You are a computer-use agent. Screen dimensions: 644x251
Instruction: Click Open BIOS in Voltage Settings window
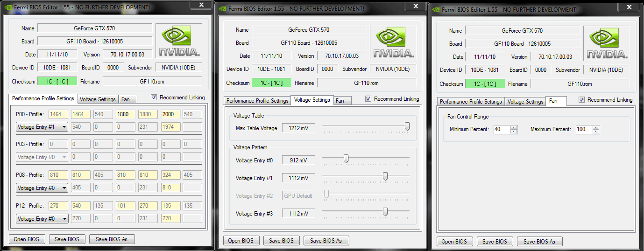pyautogui.click(x=241, y=240)
